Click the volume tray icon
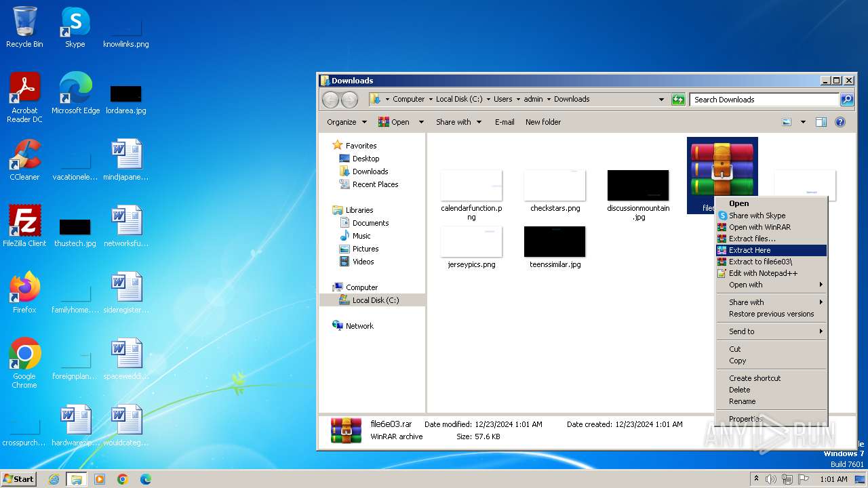The width and height of the screenshot is (868, 488). 771,479
